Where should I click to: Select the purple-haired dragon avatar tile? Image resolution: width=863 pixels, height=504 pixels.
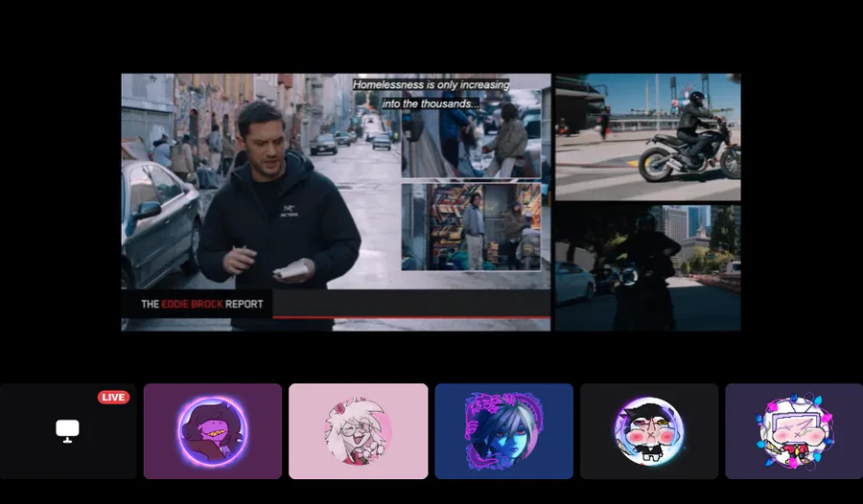[x=213, y=431]
